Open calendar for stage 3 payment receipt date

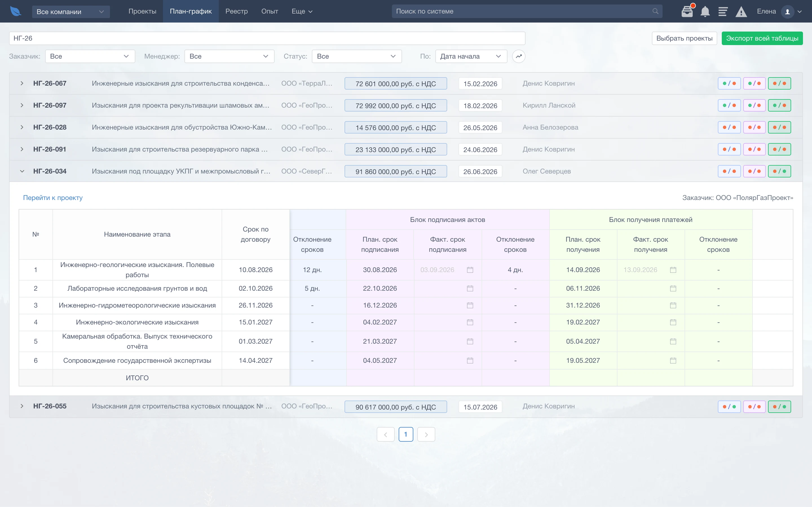(x=673, y=305)
